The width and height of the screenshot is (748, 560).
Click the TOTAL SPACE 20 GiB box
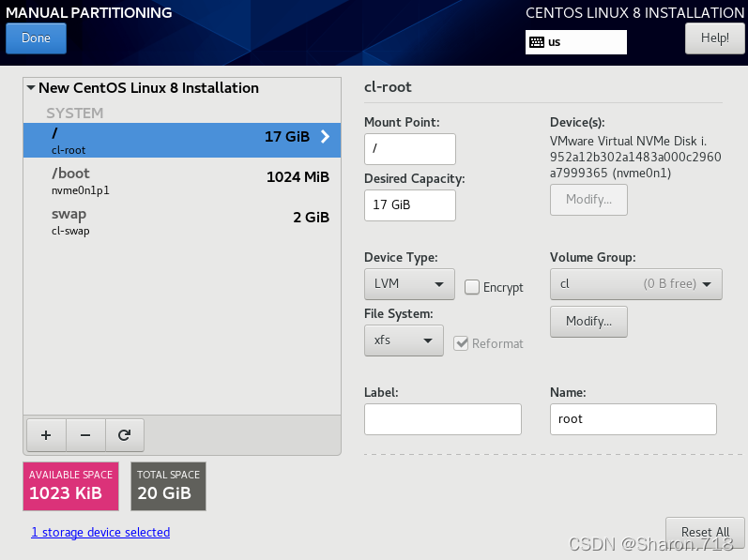pos(168,486)
